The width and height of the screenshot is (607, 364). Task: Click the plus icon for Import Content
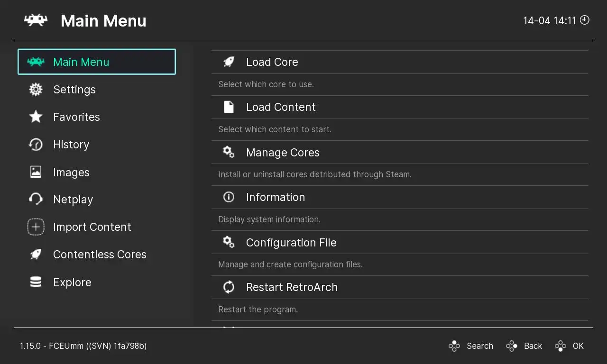click(x=36, y=227)
